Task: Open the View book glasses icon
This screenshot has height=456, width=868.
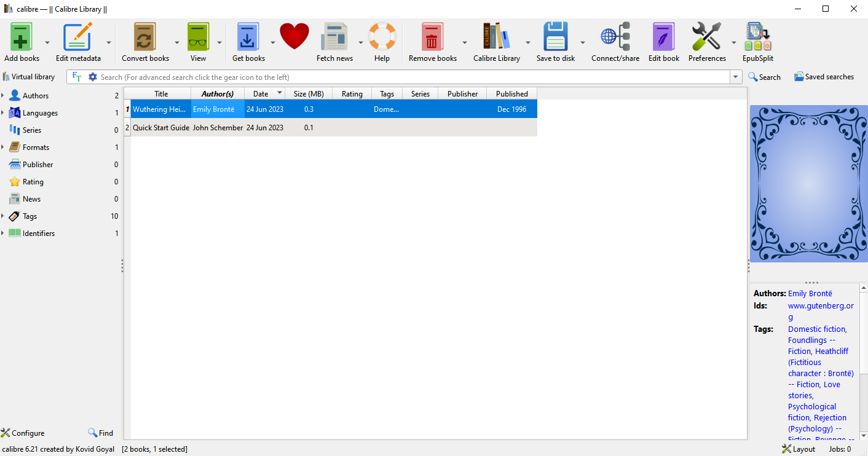Action: pyautogui.click(x=198, y=37)
